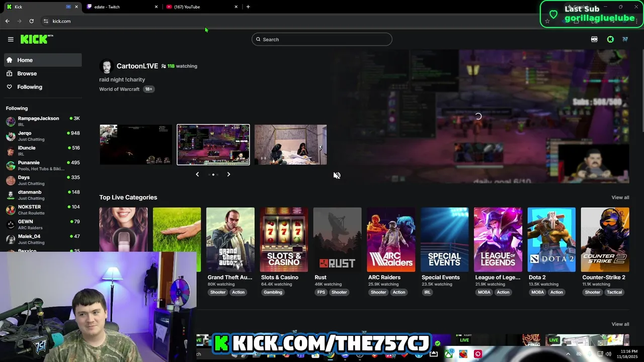The width and height of the screenshot is (644, 362).
Task: Click the 18+ tag
Action: tap(148, 89)
